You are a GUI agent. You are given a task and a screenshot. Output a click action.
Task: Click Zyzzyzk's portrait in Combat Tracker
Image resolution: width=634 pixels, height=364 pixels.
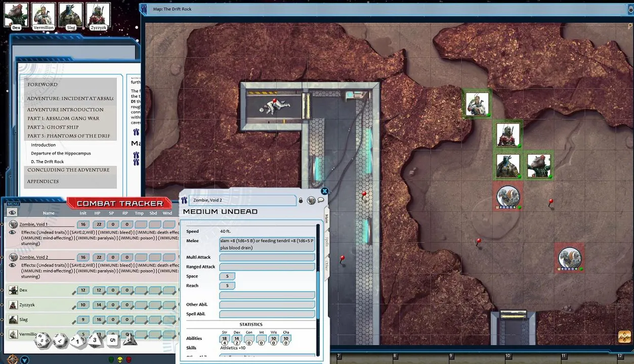pyautogui.click(x=14, y=305)
